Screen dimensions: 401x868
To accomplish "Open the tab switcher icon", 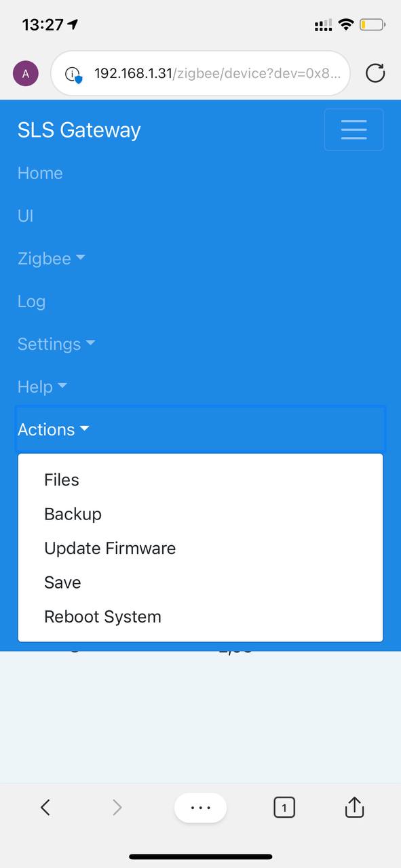I will click(x=284, y=807).
